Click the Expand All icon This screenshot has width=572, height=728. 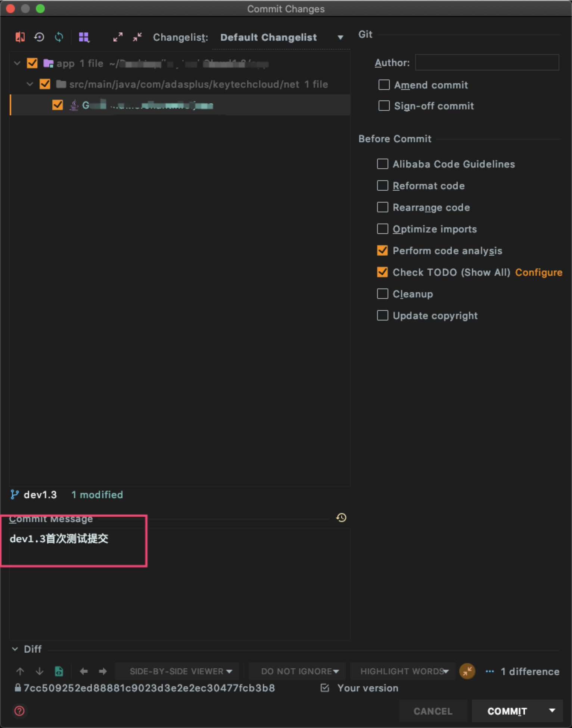click(118, 37)
